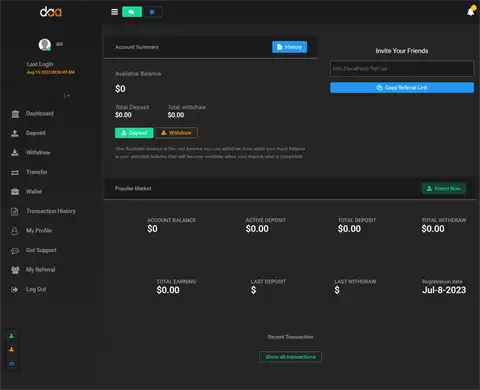Open Wallet in the sidebar
480x390 pixels.
click(34, 191)
